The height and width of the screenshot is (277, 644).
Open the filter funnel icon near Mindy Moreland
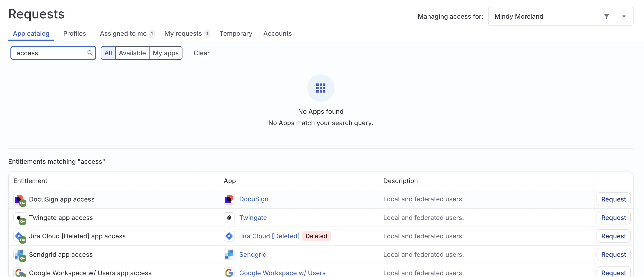[607, 16]
